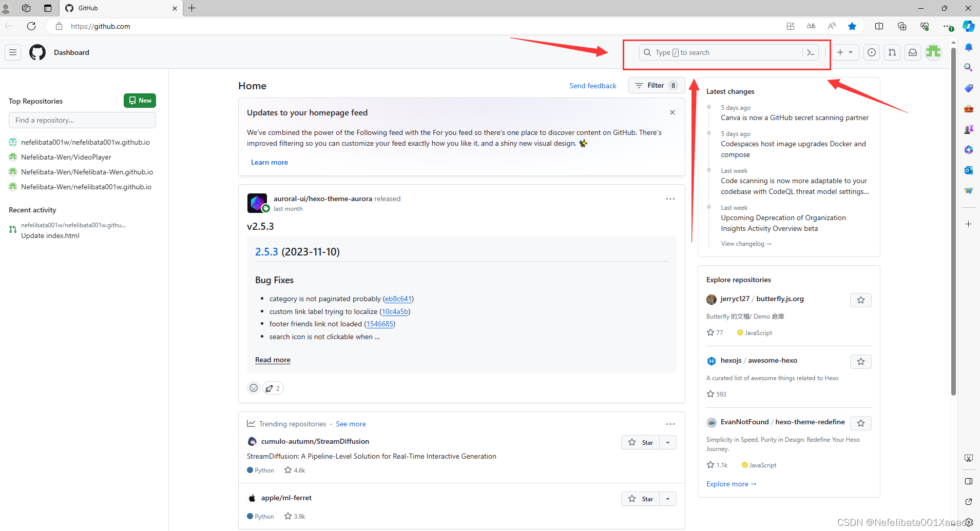Click See more trending repositories

351,424
